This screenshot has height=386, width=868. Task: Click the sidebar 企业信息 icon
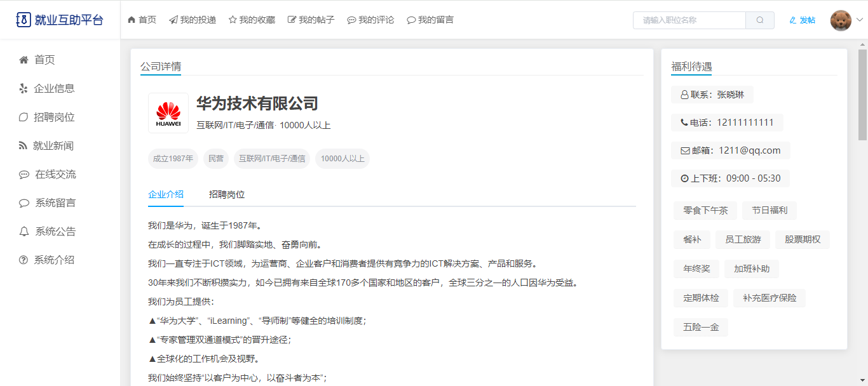(24, 88)
